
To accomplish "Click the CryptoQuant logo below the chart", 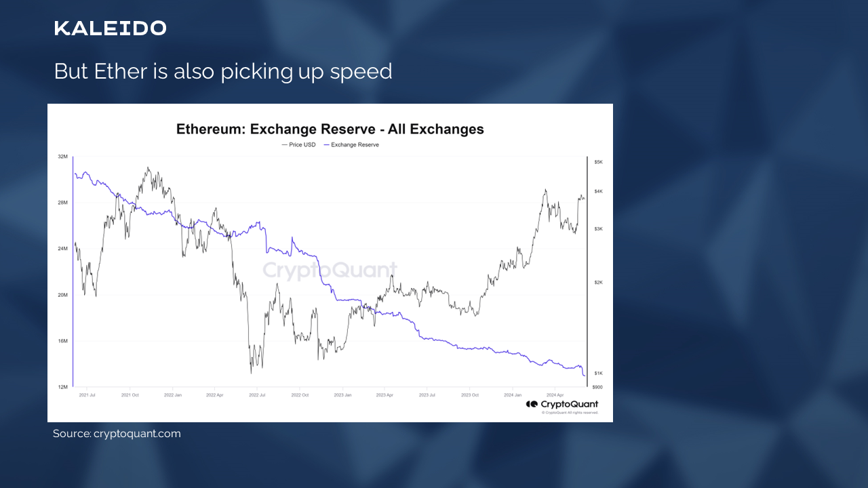I will click(561, 404).
